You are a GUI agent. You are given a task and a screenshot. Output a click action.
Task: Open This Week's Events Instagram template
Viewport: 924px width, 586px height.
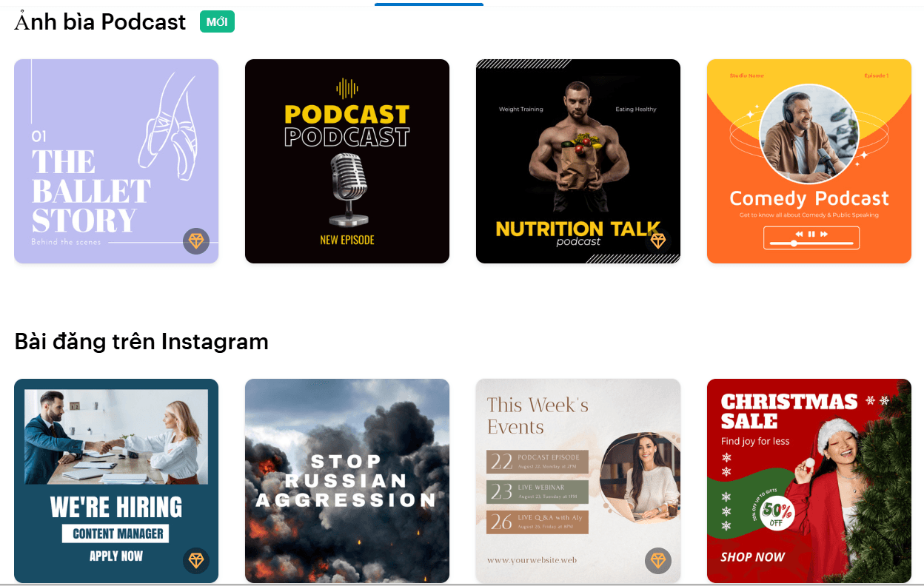click(578, 481)
